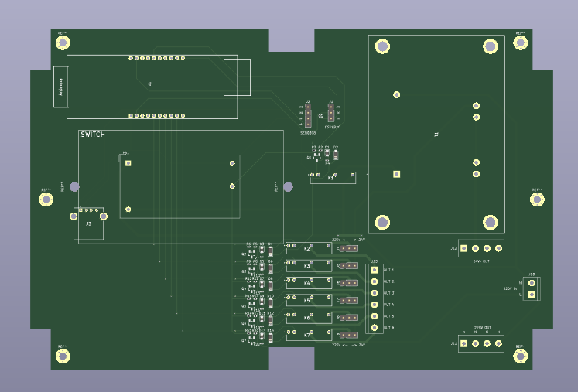The height and width of the screenshot is (392, 578).
Task: Click the J12 connector label
Action: pos(453,248)
